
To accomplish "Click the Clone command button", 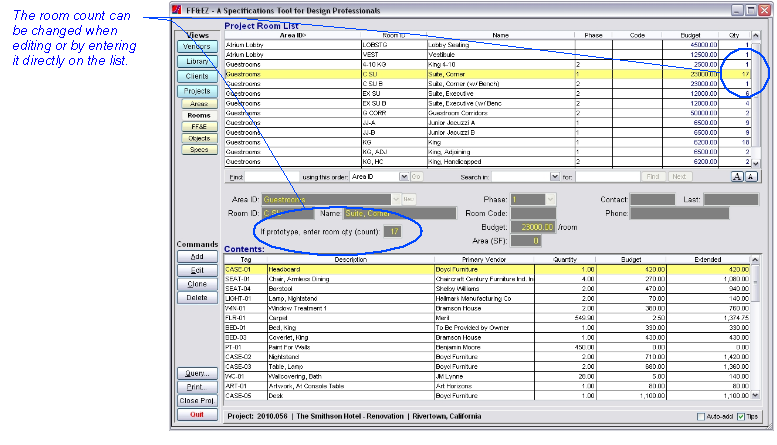I will click(197, 284).
